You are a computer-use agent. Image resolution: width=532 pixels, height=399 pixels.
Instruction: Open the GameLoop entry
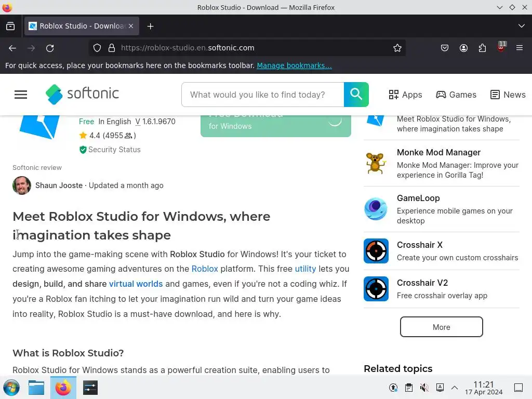click(442, 209)
